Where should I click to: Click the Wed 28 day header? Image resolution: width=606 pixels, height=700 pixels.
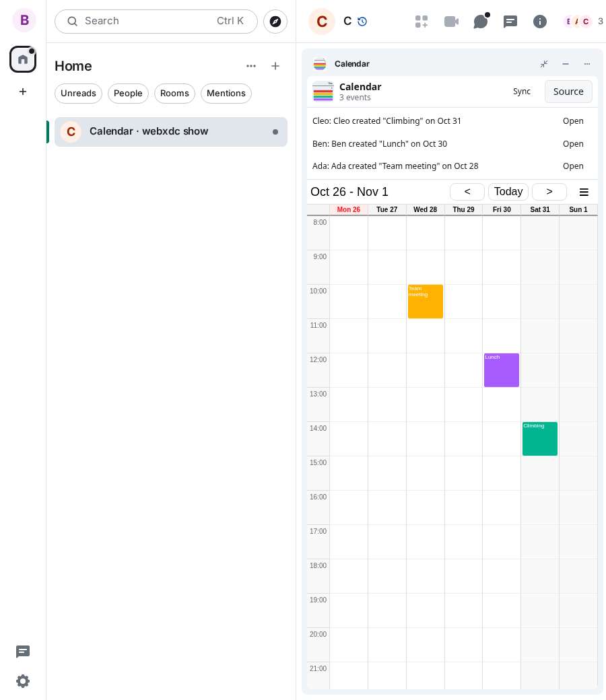point(425,210)
